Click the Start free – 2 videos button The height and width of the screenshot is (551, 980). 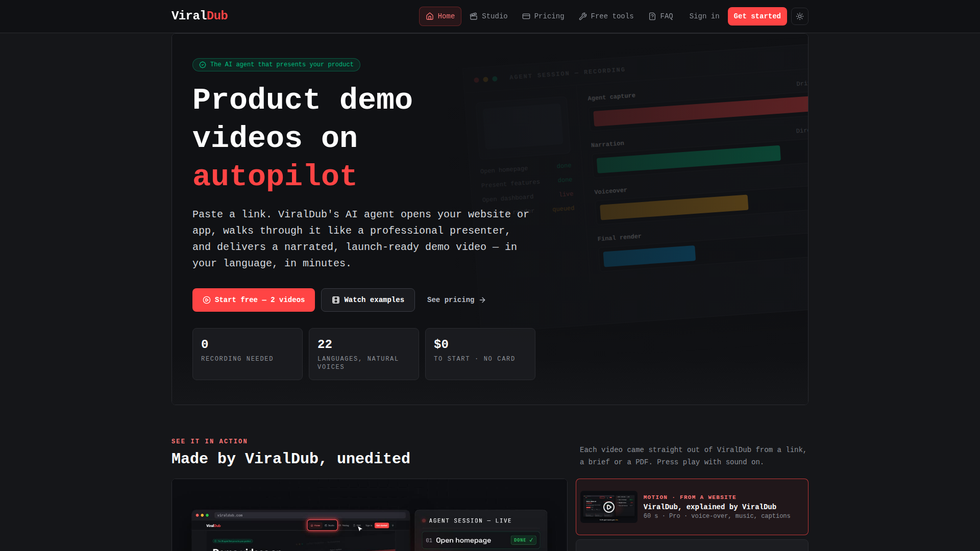[254, 300]
